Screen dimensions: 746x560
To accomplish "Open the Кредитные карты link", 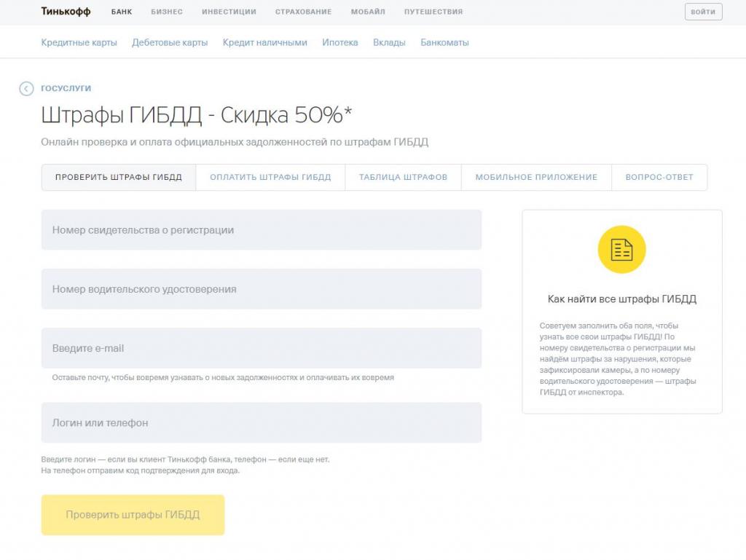I will [x=79, y=42].
